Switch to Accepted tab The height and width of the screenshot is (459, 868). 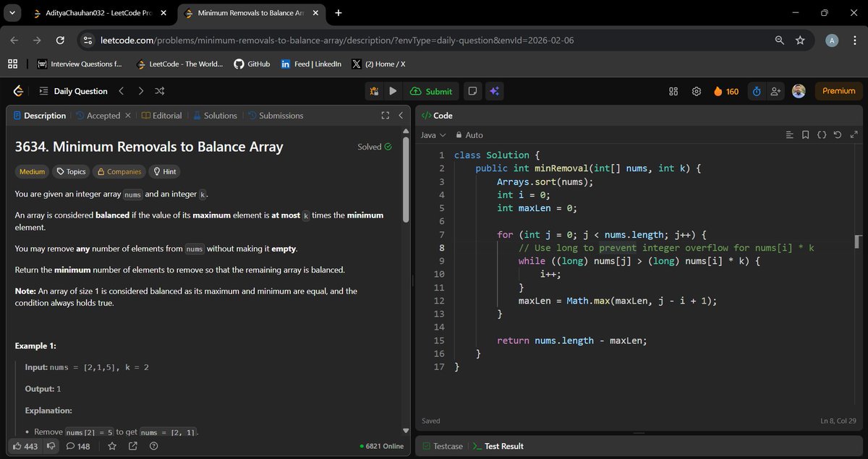(98, 116)
